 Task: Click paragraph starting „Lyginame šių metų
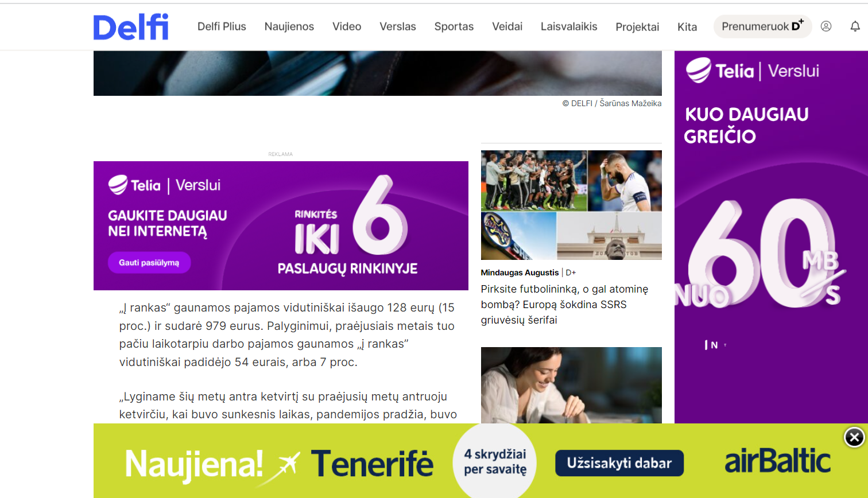click(288, 405)
